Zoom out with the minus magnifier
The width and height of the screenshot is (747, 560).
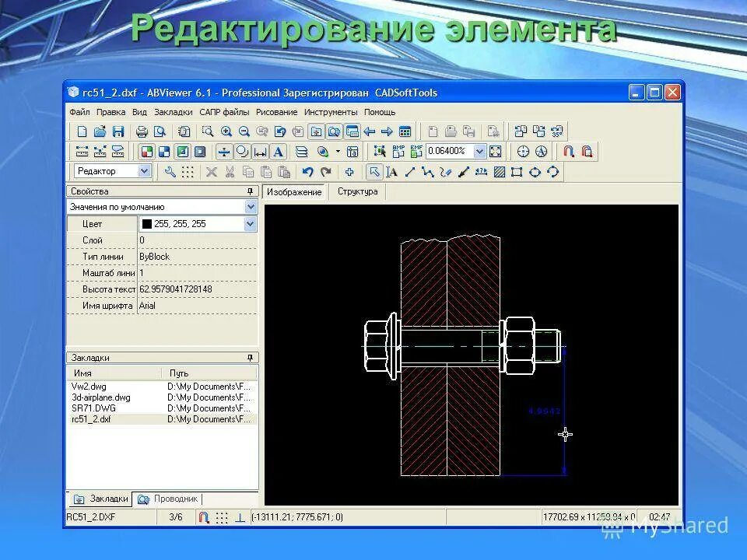tap(244, 132)
